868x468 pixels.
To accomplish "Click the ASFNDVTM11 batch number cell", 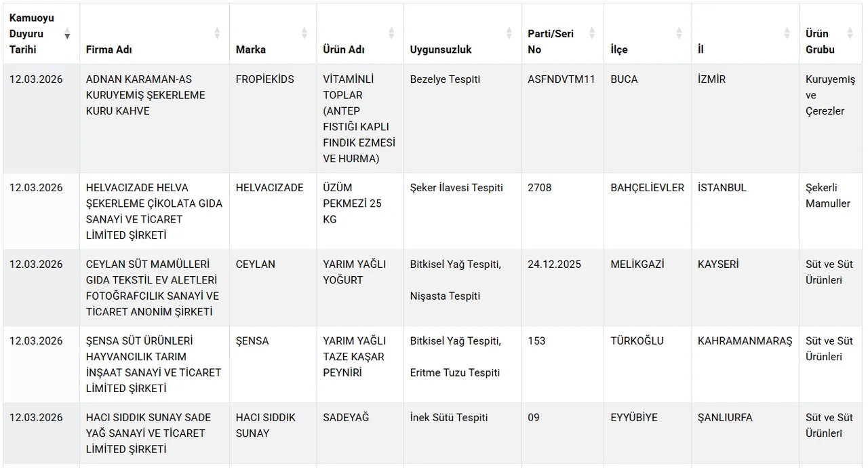I will click(x=561, y=79).
